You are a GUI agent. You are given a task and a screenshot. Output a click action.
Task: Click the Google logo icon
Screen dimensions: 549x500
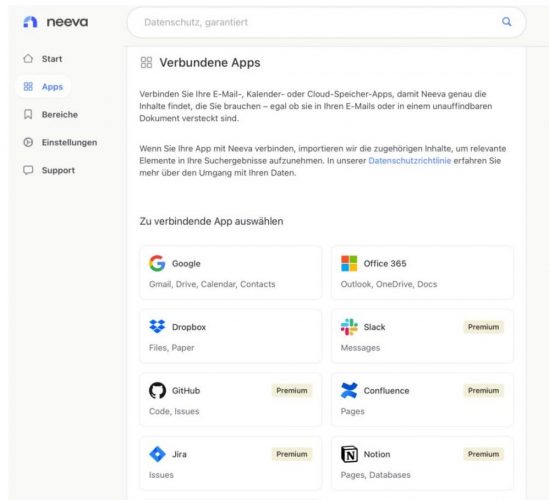click(157, 263)
